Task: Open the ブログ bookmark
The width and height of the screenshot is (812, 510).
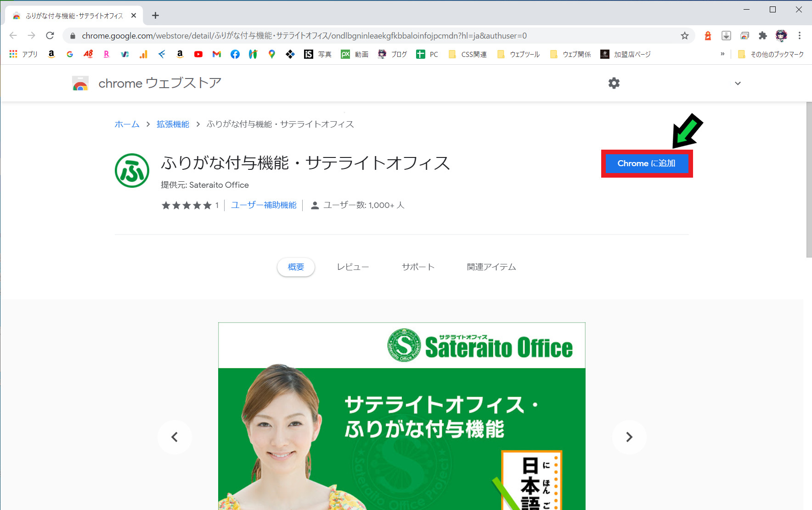Action: tap(392, 54)
